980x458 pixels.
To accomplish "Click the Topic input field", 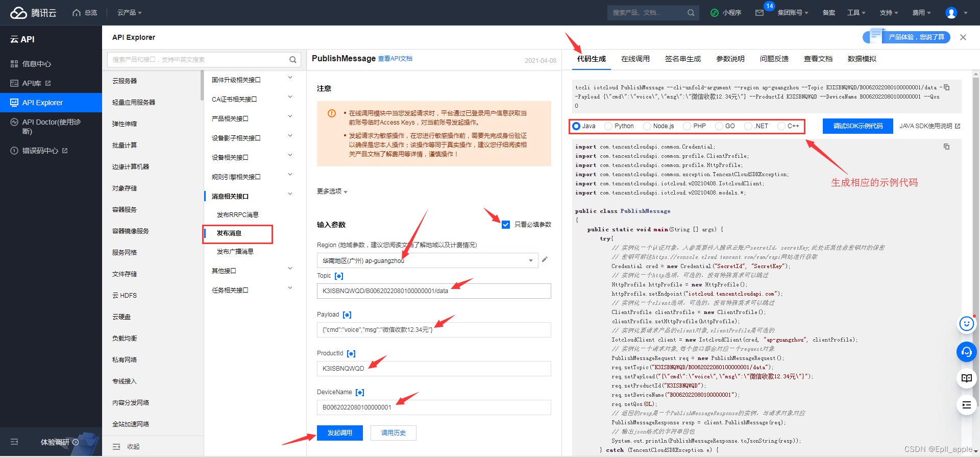I will point(434,291).
